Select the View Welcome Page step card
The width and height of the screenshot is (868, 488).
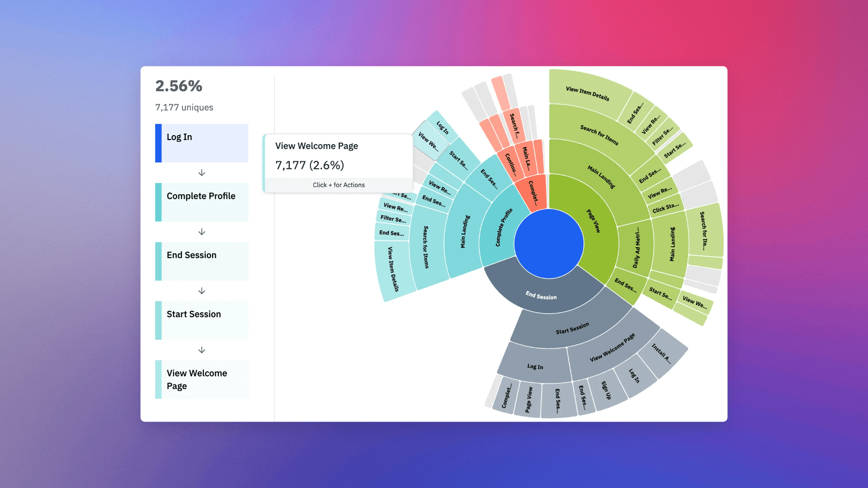202,380
